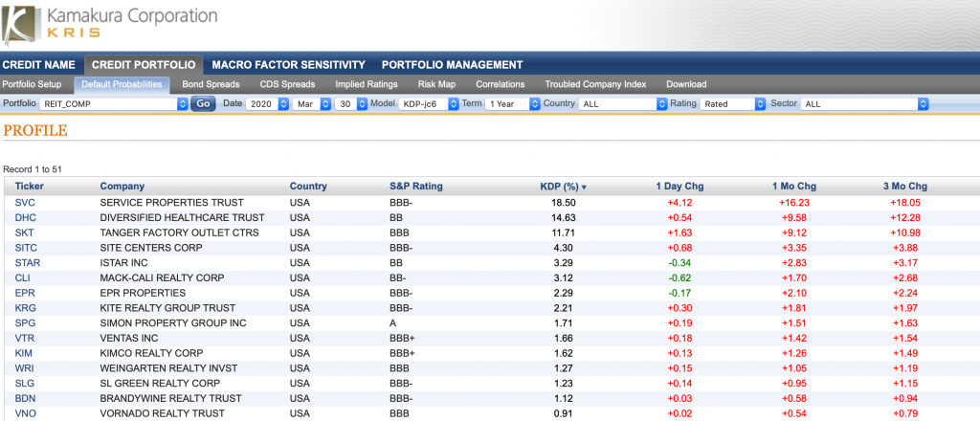The height and width of the screenshot is (421, 980).
Task: Open the SVC ticker link
Action: [x=25, y=203]
